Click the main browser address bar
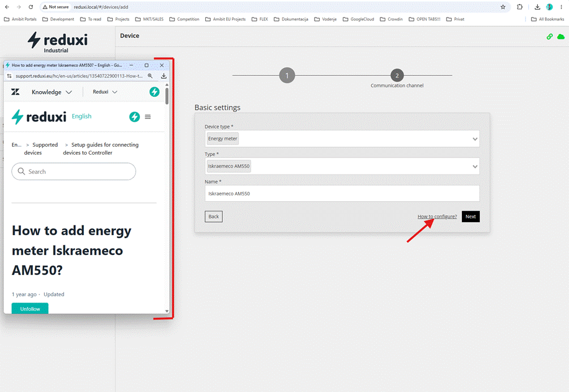The image size is (569, 392). [x=274, y=7]
